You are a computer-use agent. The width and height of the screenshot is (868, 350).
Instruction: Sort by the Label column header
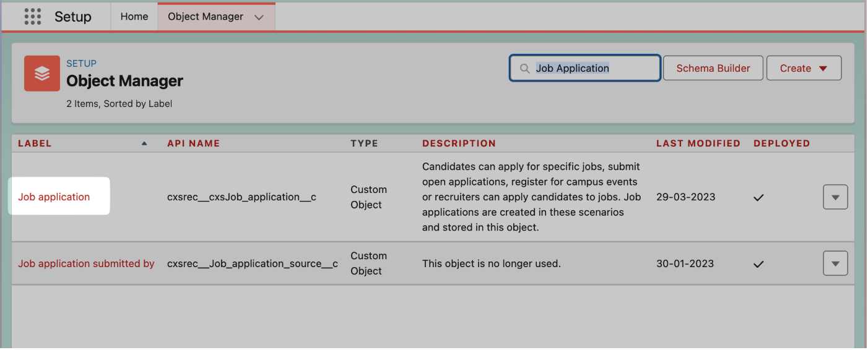pyautogui.click(x=35, y=143)
